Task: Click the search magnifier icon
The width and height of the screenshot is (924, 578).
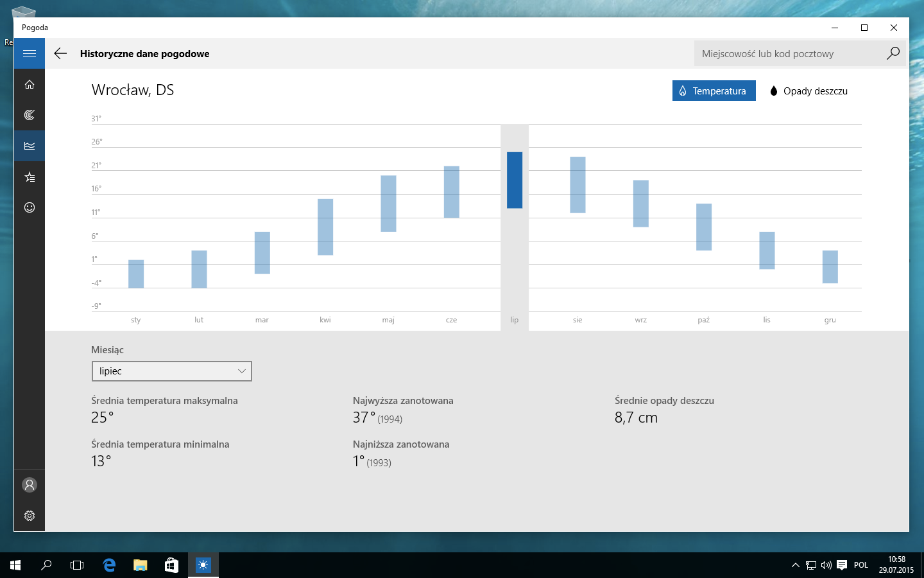Action: tap(893, 53)
